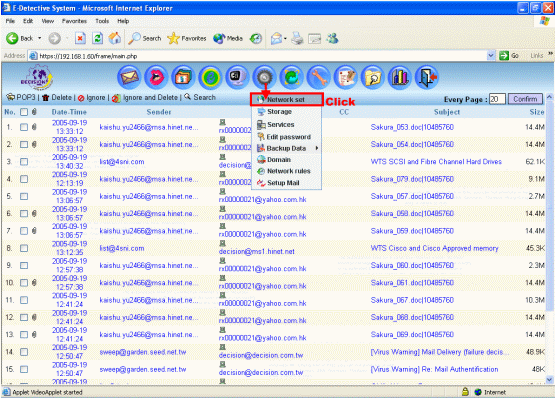Expand the Backup Data submenu

point(316,148)
